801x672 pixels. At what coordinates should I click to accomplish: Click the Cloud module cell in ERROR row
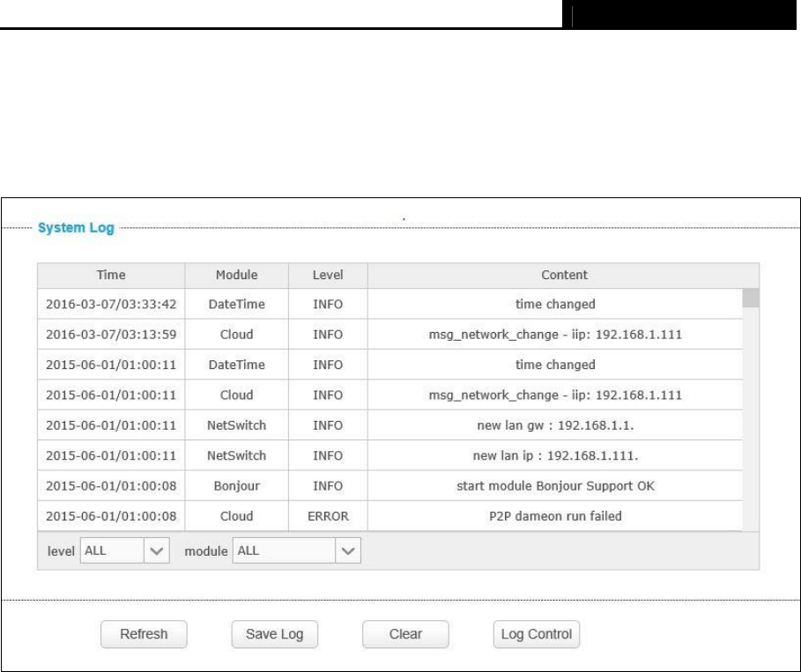coord(236,516)
